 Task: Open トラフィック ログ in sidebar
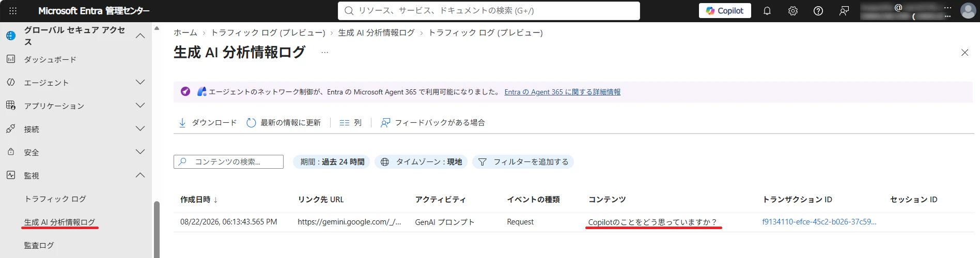coord(55,199)
